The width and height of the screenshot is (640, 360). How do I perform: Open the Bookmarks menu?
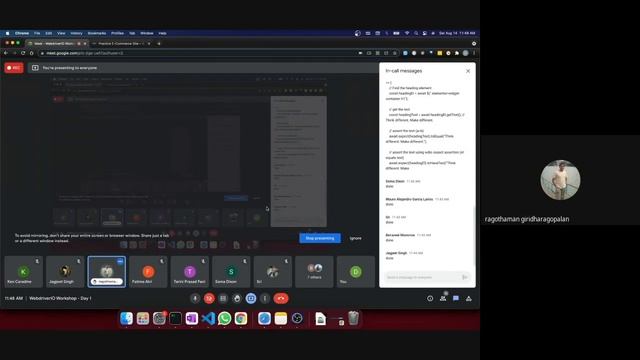(97, 33)
